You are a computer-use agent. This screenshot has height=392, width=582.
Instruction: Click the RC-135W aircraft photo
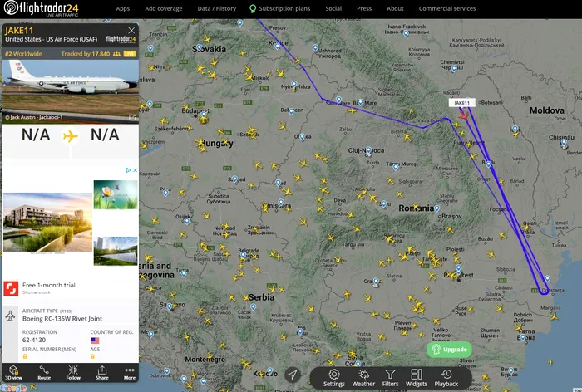coord(70,89)
